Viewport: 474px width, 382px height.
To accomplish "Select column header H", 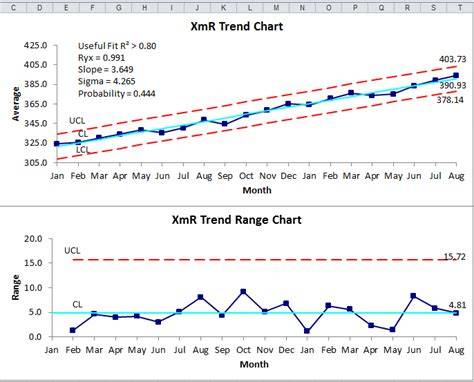I will (145, 7).
